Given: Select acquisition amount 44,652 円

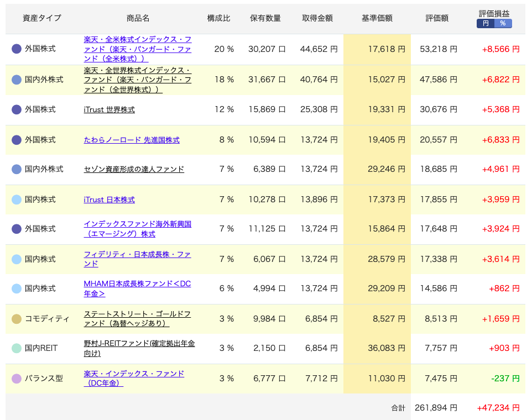Looking at the screenshot, I should pos(319,49).
